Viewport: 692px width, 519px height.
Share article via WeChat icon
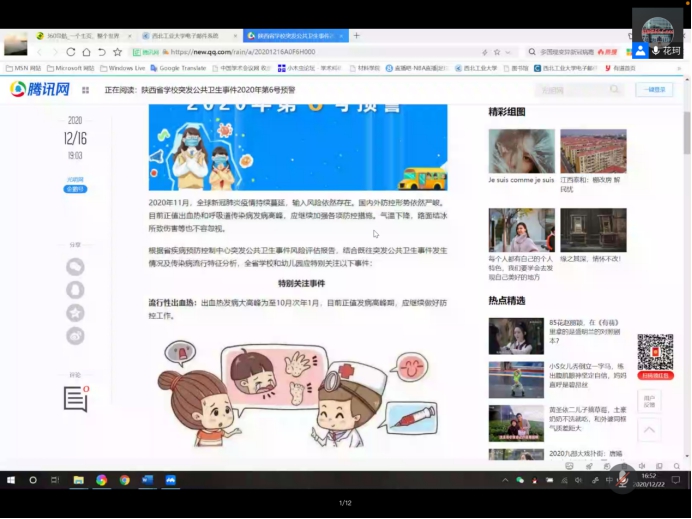[75, 266]
